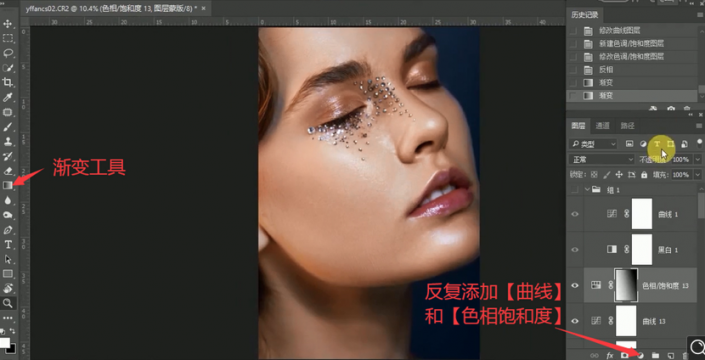
Task: Select the Brush tool
Action: [x=8, y=127]
